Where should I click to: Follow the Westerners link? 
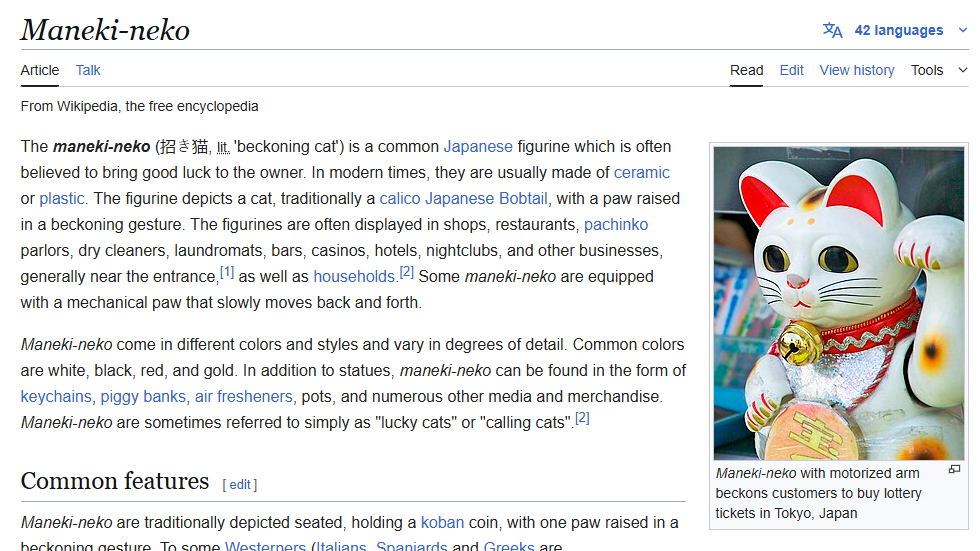[265, 546]
